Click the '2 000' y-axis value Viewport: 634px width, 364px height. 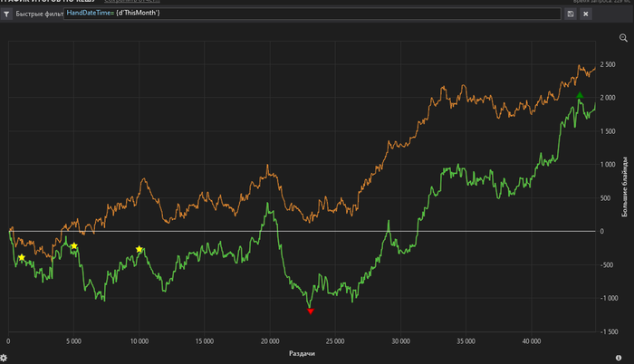click(608, 98)
